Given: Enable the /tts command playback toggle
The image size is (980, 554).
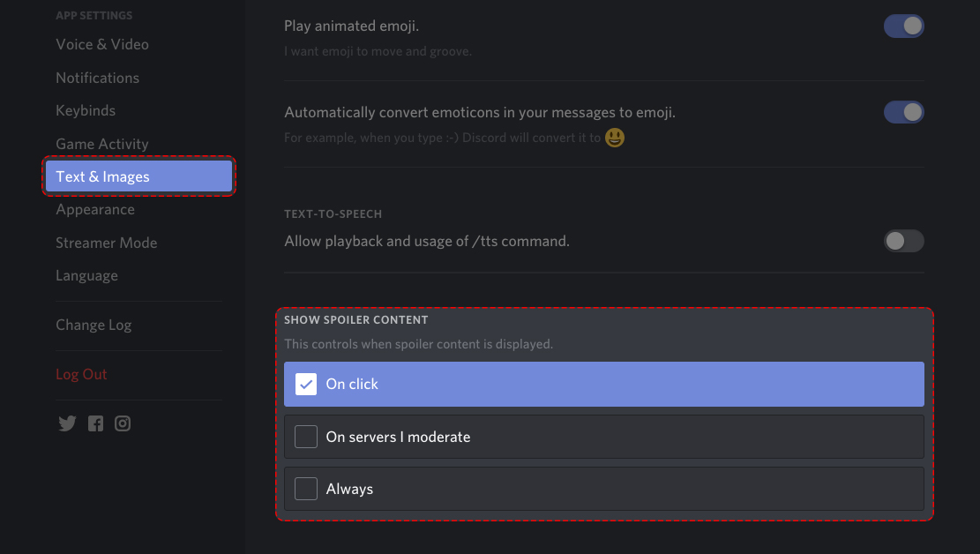Looking at the screenshot, I should click(x=903, y=241).
